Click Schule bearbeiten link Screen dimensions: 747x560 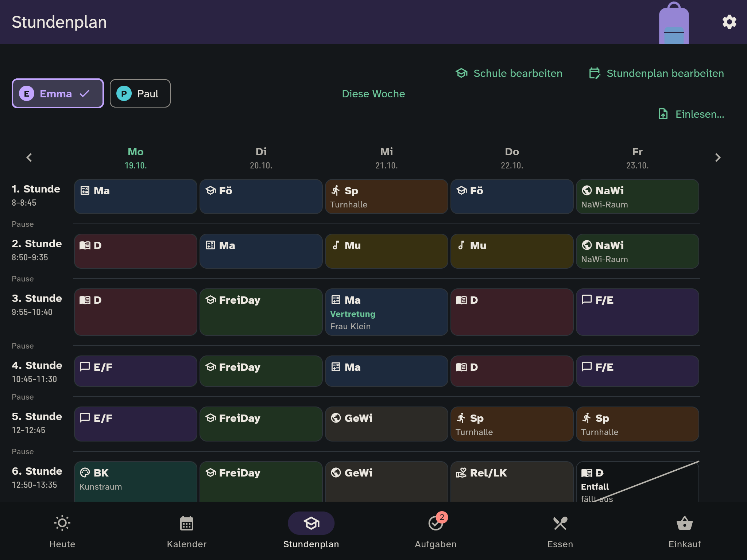point(509,73)
